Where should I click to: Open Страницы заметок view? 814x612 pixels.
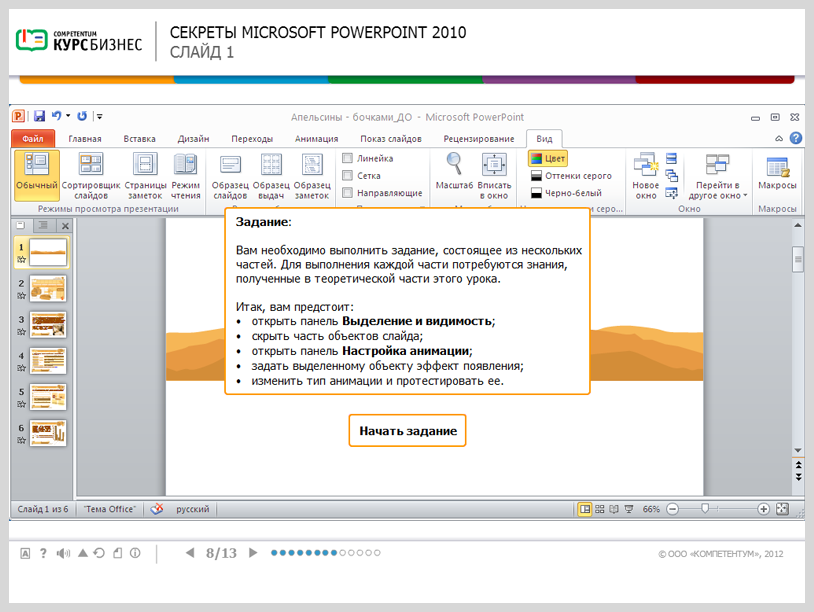pos(145,175)
